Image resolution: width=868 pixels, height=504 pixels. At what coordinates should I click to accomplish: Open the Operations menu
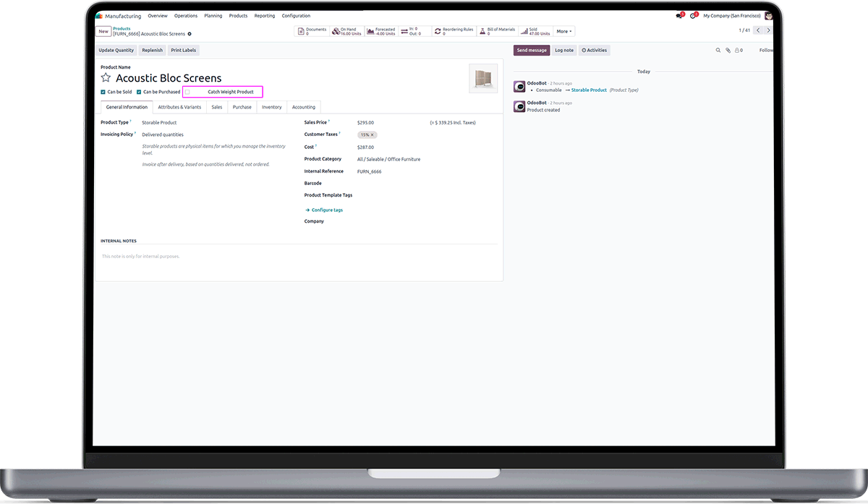click(186, 16)
